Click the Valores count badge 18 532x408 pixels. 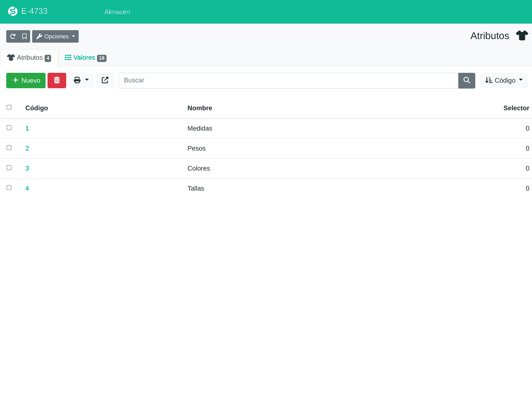pyautogui.click(x=102, y=58)
